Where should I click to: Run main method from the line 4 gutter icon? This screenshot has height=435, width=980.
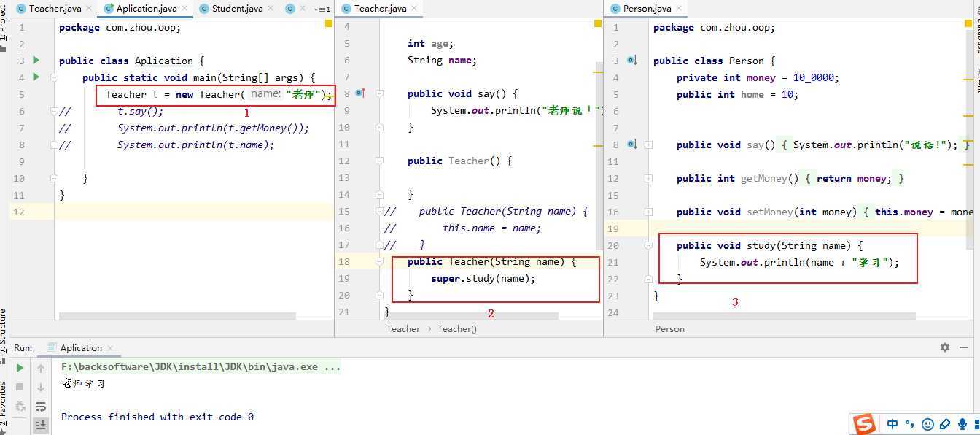[x=36, y=77]
